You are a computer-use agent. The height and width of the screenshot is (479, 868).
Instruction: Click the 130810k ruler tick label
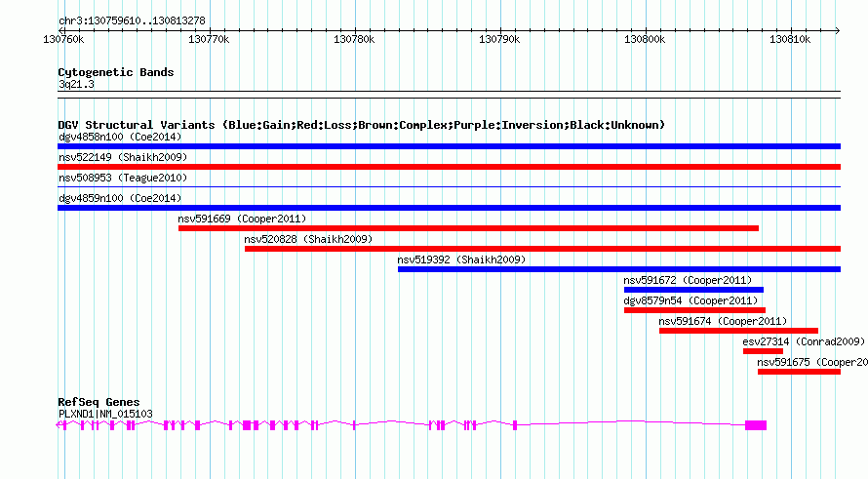click(790, 39)
